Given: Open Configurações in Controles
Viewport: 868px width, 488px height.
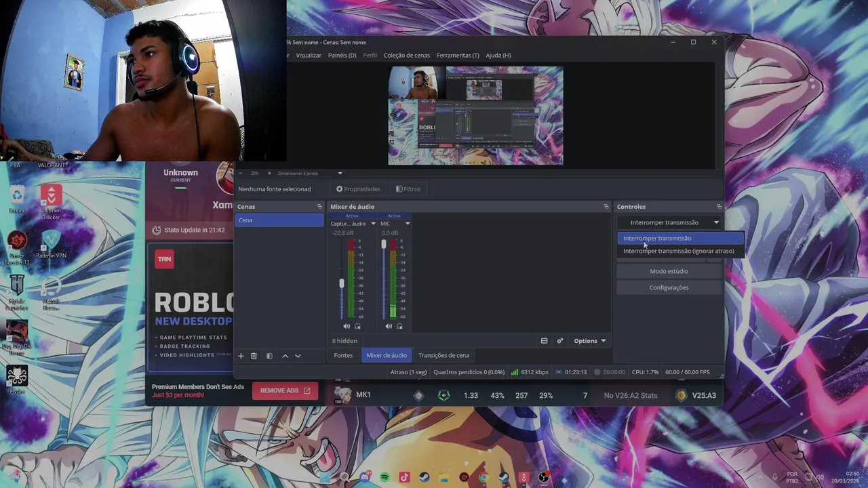Looking at the screenshot, I should pyautogui.click(x=669, y=287).
